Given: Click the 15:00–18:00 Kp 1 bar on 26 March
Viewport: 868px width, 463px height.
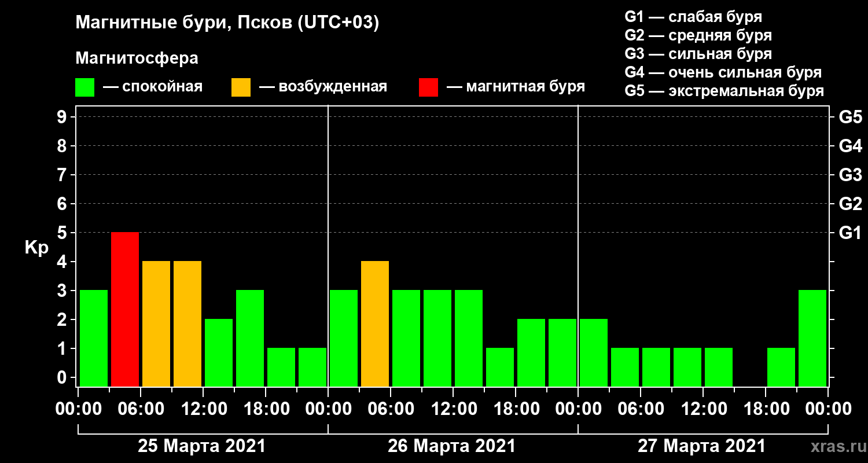Looking at the screenshot, I should (500, 367).
